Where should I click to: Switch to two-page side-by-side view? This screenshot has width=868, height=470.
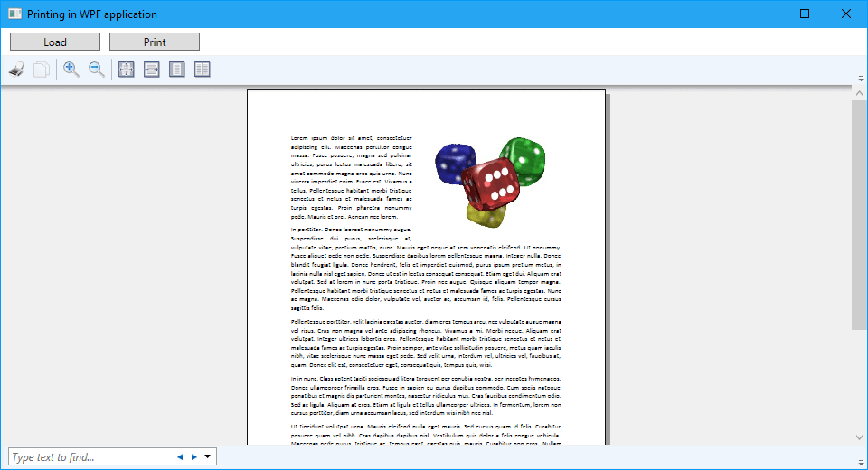point(203,70)
